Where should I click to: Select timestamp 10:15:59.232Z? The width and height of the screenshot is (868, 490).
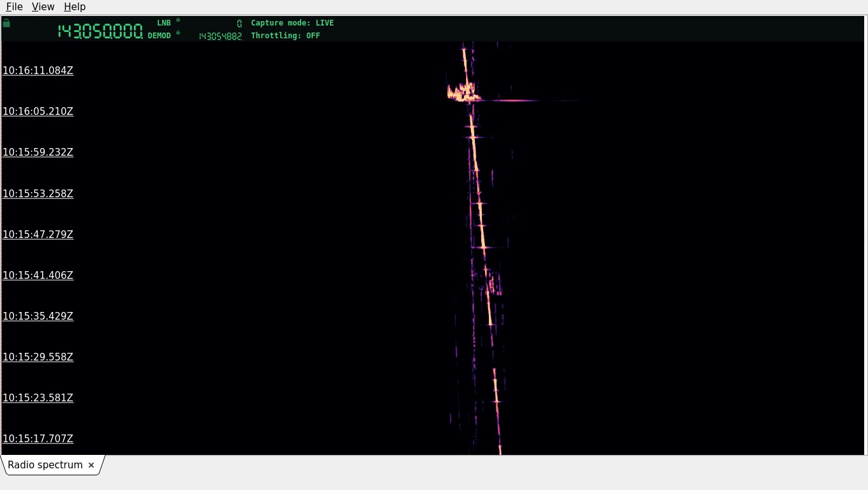click(38, 152)
